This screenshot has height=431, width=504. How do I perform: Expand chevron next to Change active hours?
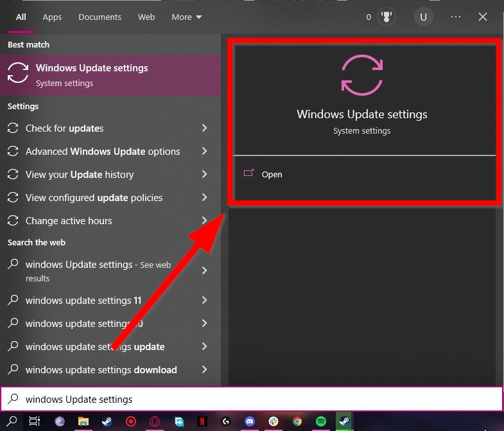tap(204, 220)
